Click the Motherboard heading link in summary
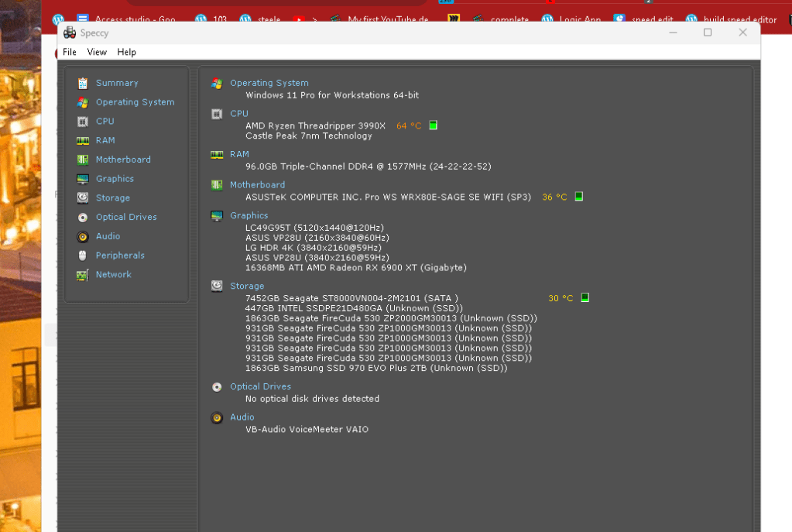Viewport: 792px width, 532px height. (257, 185)
